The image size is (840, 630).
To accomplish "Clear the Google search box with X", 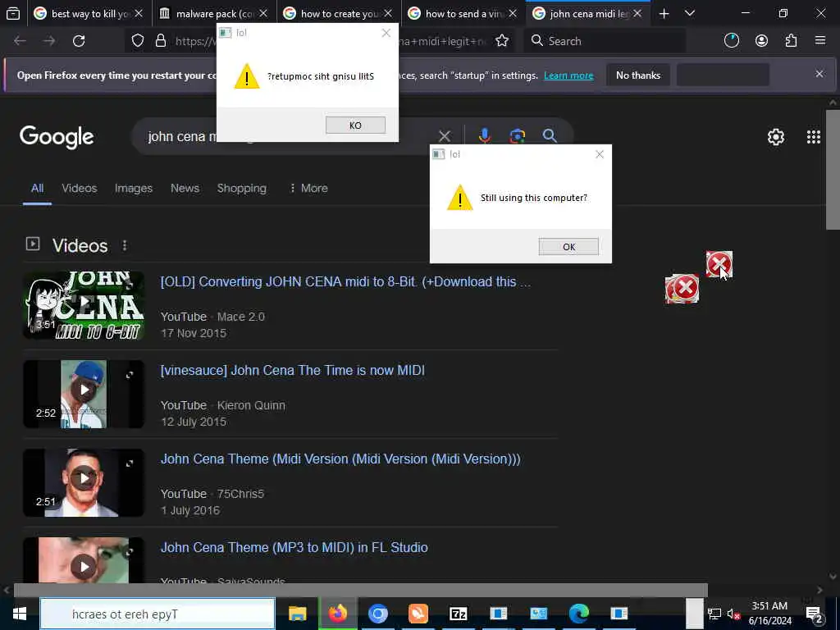I will click(x=445, y=136).
